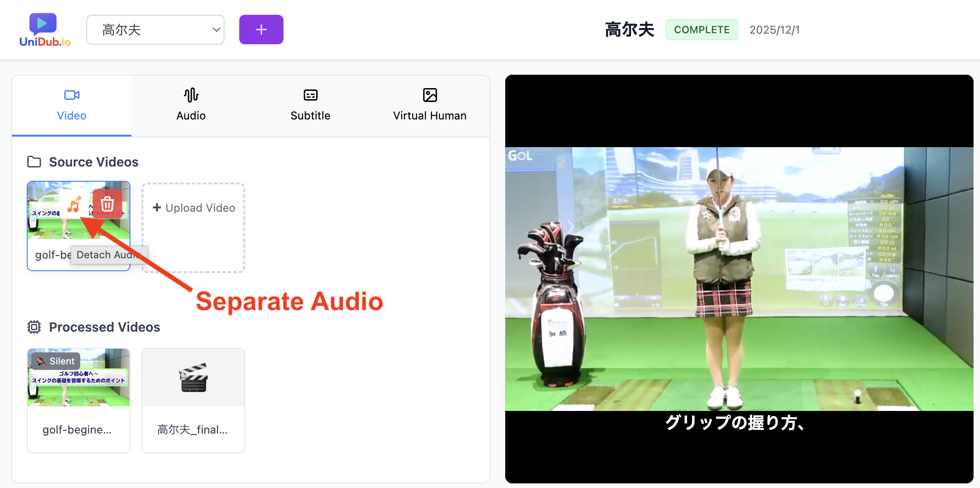Click the Subtitle panel icon

coord(310,95)
